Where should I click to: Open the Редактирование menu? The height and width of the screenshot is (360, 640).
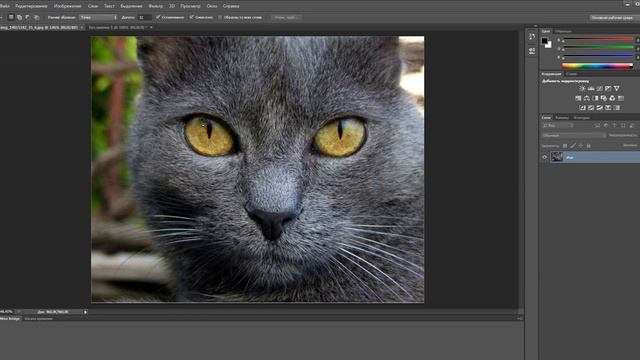pos(31,6)
